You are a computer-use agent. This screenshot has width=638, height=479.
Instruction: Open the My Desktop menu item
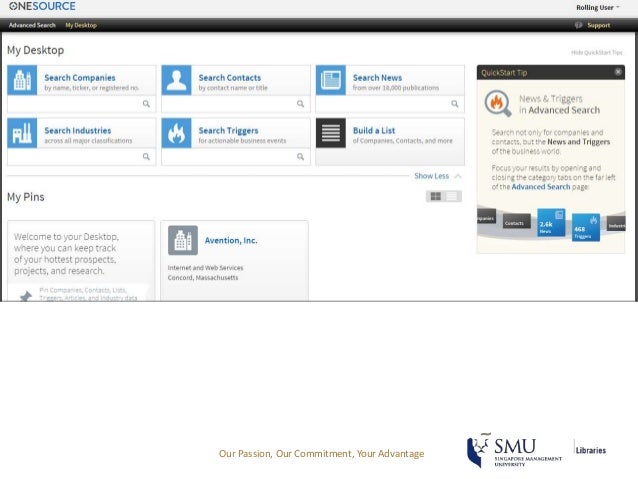pos(81,25)
